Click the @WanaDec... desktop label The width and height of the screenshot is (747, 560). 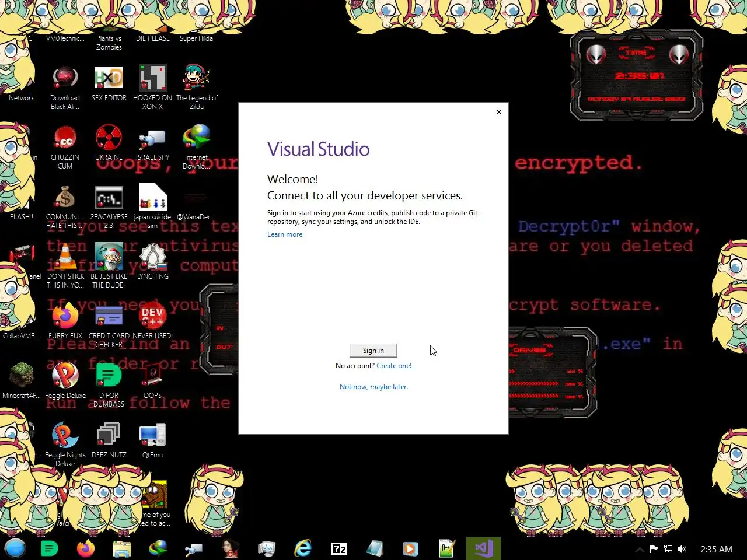pos(196,217)
